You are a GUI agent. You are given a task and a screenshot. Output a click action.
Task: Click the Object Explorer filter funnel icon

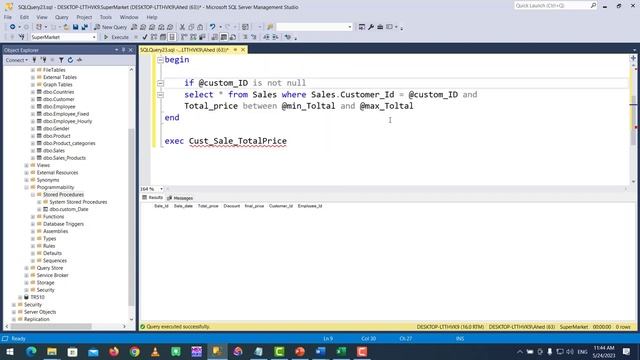(61, 60)
